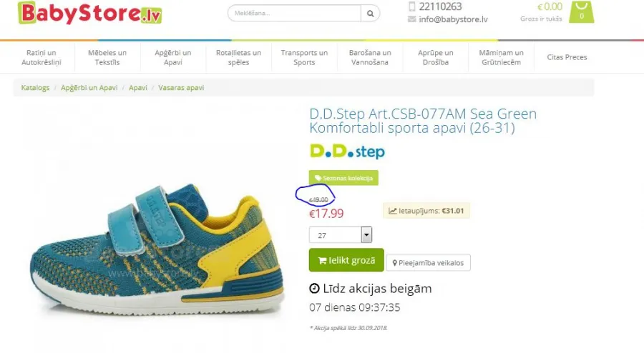Image resolution: width=644 pixels, height=353 pixels.
Task: Click the phone icon beside 22110263
Action: [x=412, y=6]
